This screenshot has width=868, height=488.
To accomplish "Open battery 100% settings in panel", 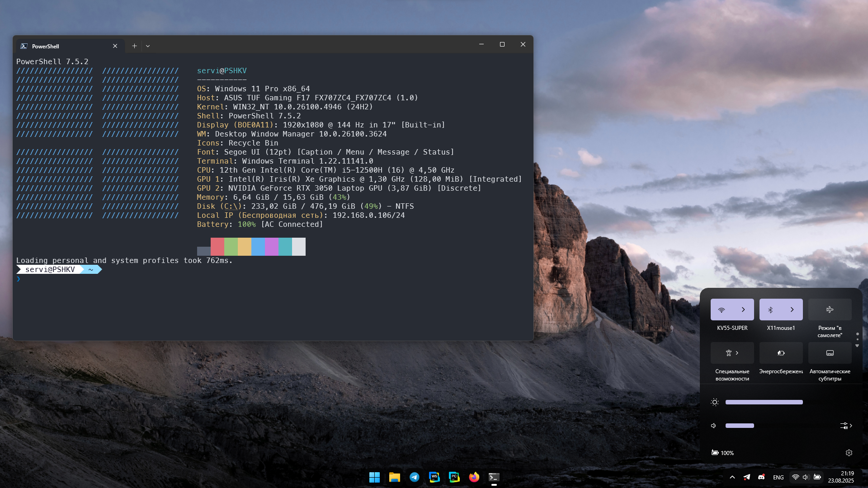I will coord(722,453).
